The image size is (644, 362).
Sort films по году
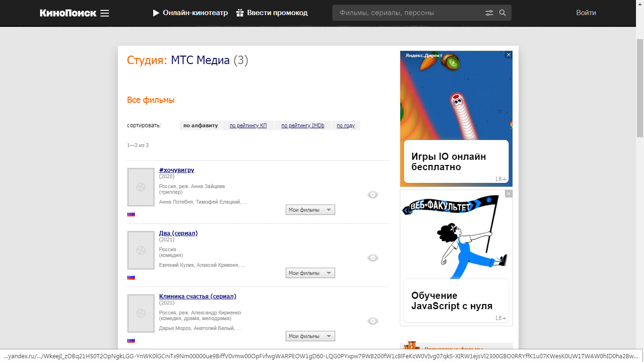pyautogui.click(x=346, y=125)
